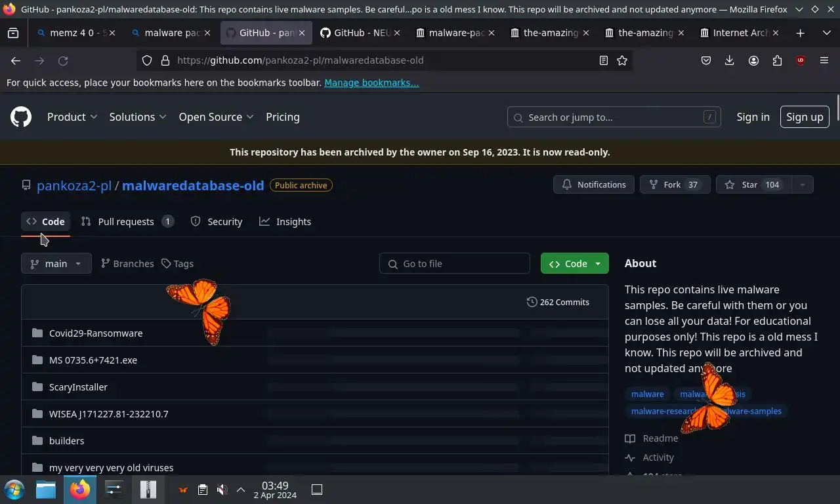Reload the page with the refresh icon
The width and height of the screenshot is (840, 504).
pyautogui.click(x=63, y=60)
